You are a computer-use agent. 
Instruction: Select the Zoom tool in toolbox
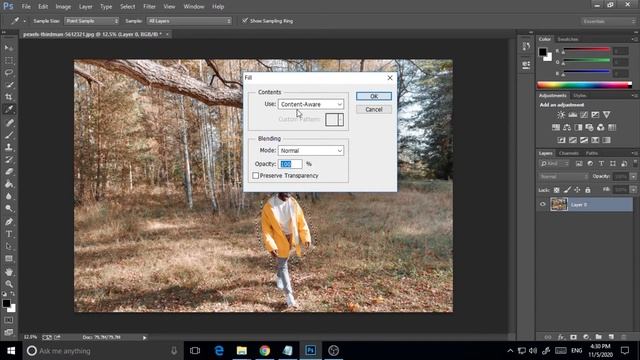click(x=9, y=284)
